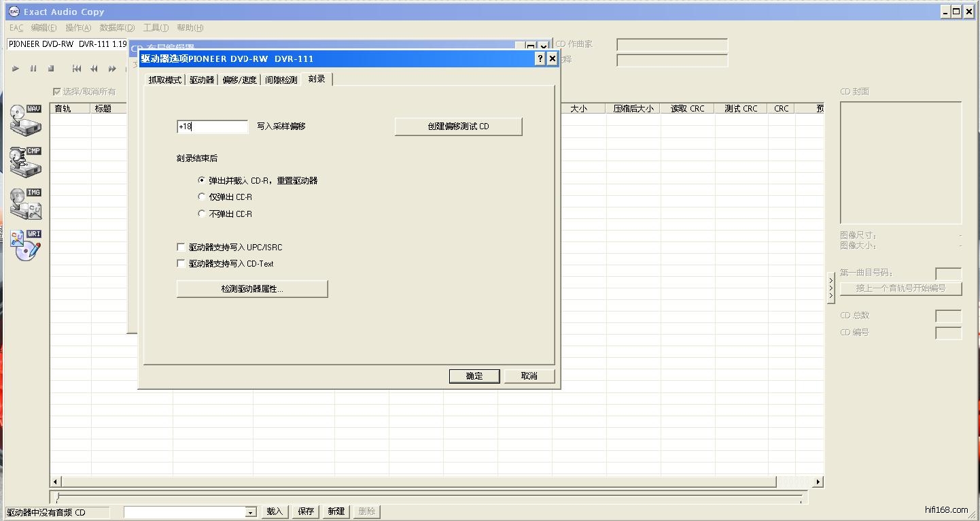Enable 驱动器支持写入 CD-Text checkbox
Image resolution: width=980 pixels, height=521 pixels.
(x=181, y=264)
